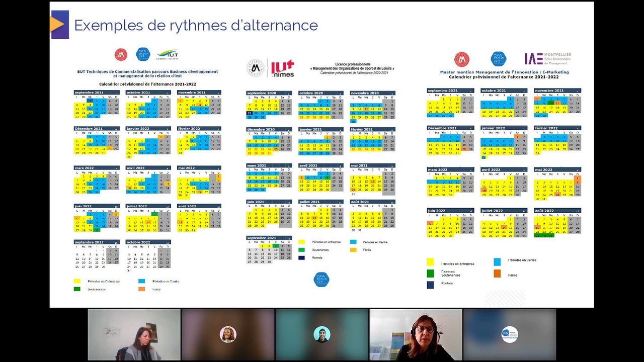Select the participant tile with the FUN logo avatar
The width and height of the screenshot is (644, 362).
(x=510, y=334)
